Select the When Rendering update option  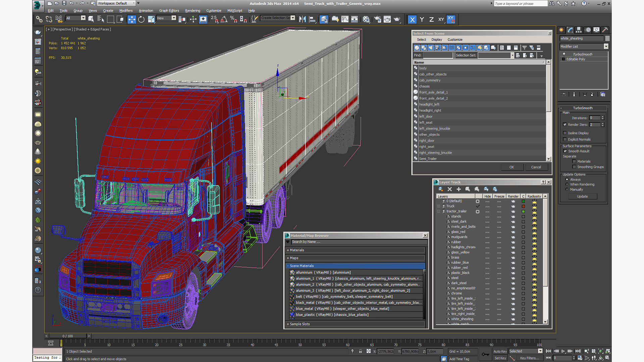coord(567,184)
